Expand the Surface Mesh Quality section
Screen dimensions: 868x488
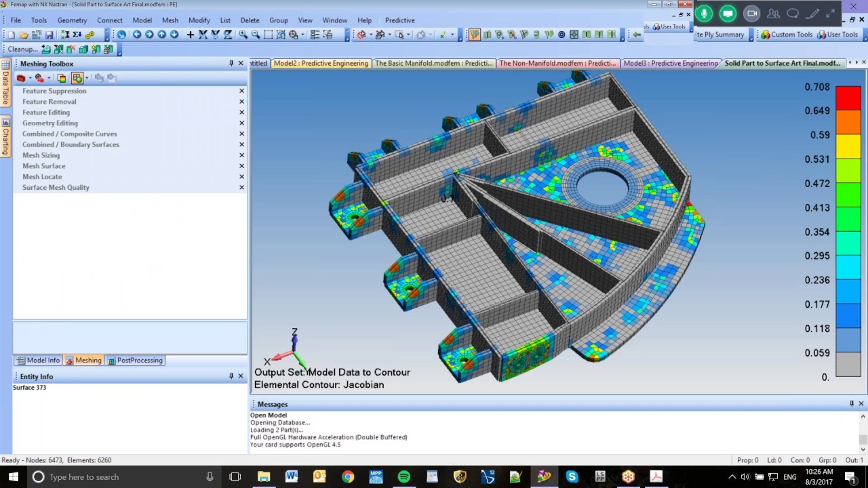pos(56,187)
